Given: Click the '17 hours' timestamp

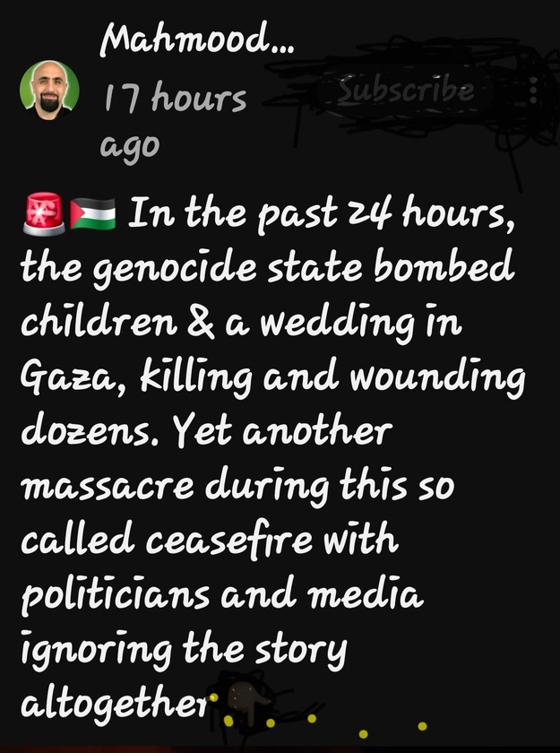Looking at the screenshot, I should coord(175,98).
